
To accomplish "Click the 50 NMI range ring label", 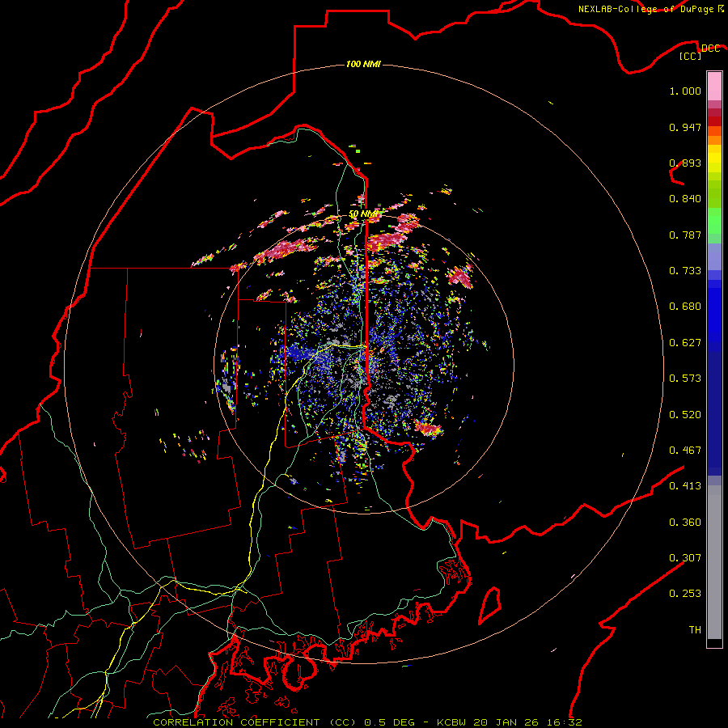I will click(364, 214).
